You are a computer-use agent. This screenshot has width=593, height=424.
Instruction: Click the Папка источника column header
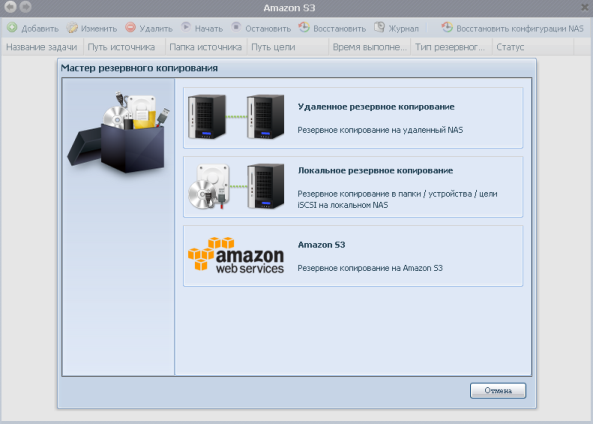tap(206, 47)
